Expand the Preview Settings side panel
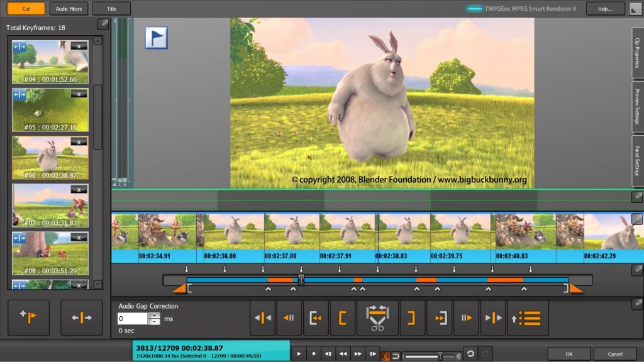Image resolution: width=644 pixels, height=362 pixels. (x=637, y=106)
